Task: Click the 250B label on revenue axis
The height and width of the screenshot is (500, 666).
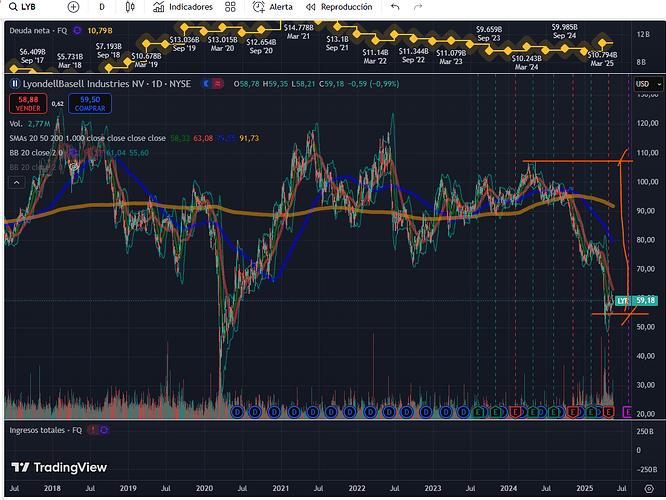Action: point(645,431)
